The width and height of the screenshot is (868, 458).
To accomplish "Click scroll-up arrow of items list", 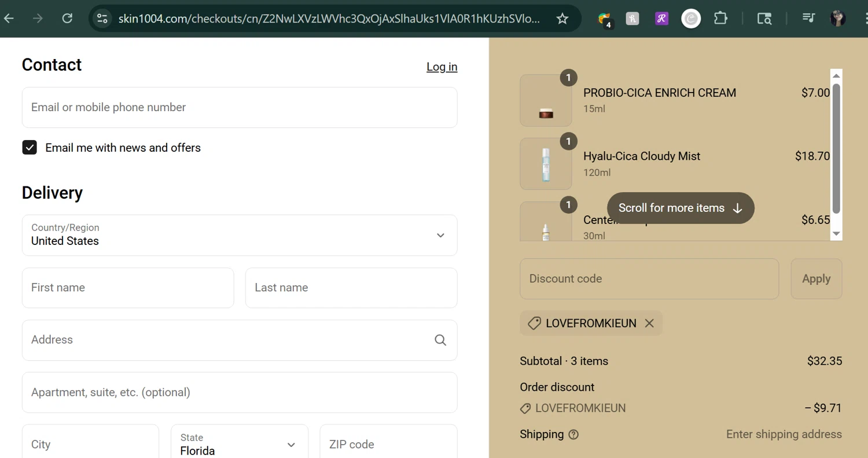I will (x=836, y=75).
